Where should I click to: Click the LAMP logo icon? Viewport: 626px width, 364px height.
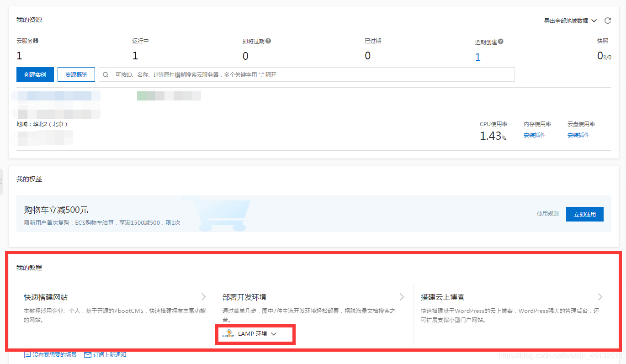click(228, 333)
